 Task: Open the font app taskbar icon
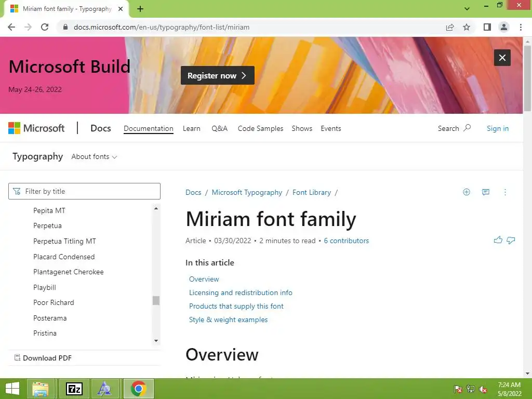104,389
